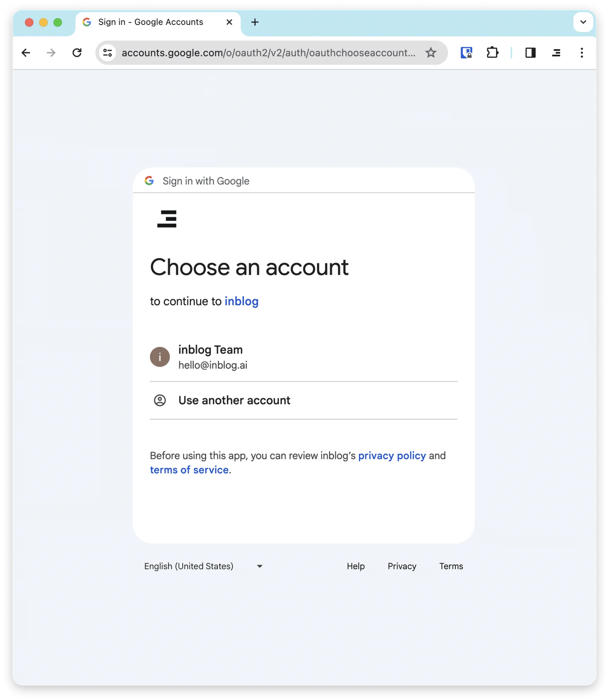Open a new browser tab

tap(255, 22)
